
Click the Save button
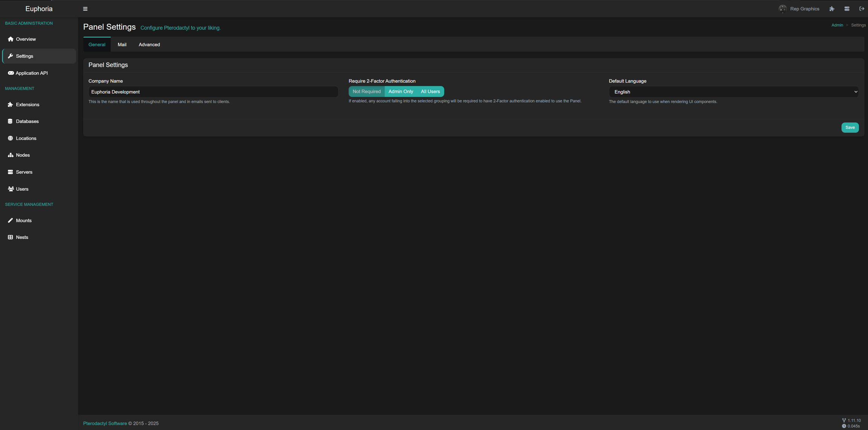pos(850,127)
